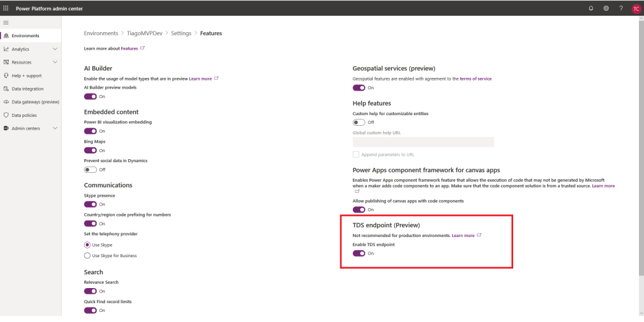Open the settings gear icon
This screenshot has height=322, width=644.
coord(606,8)
